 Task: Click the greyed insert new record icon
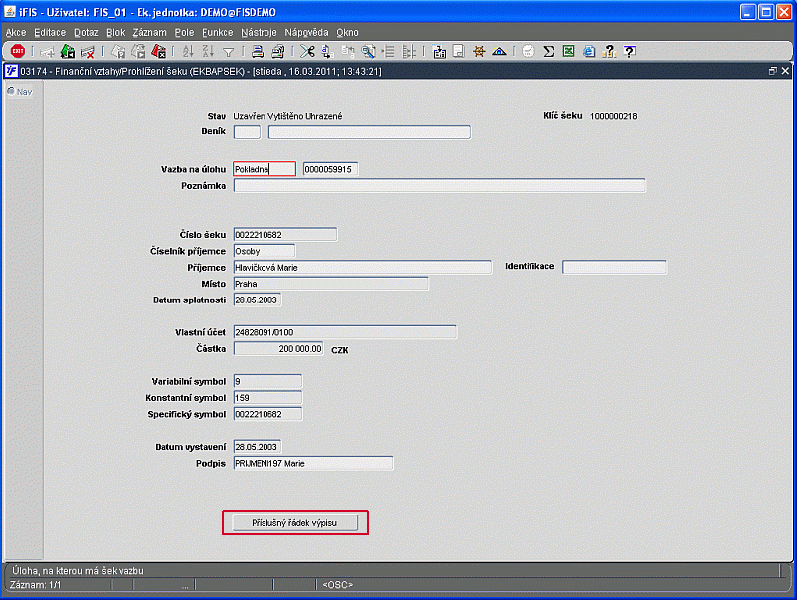click(47, 51)
